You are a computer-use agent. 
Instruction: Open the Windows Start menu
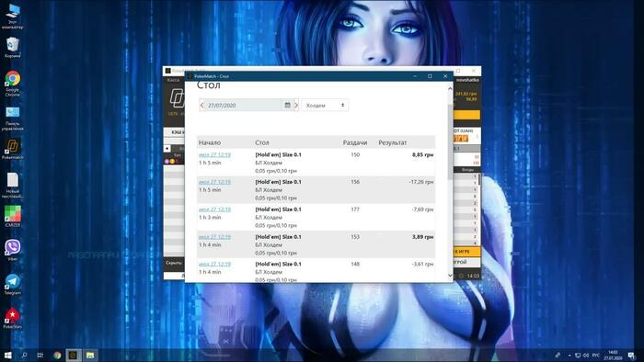pos(7,355)
